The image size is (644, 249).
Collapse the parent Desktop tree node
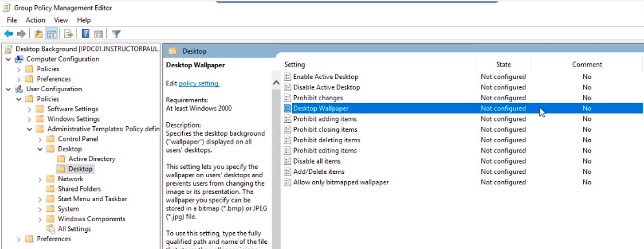coord(40,149)
